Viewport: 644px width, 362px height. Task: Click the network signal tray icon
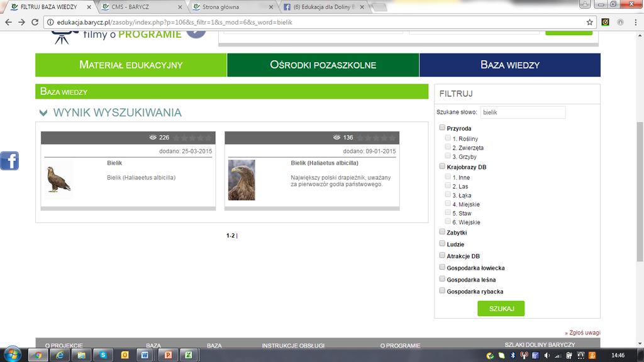click(558, 356)
